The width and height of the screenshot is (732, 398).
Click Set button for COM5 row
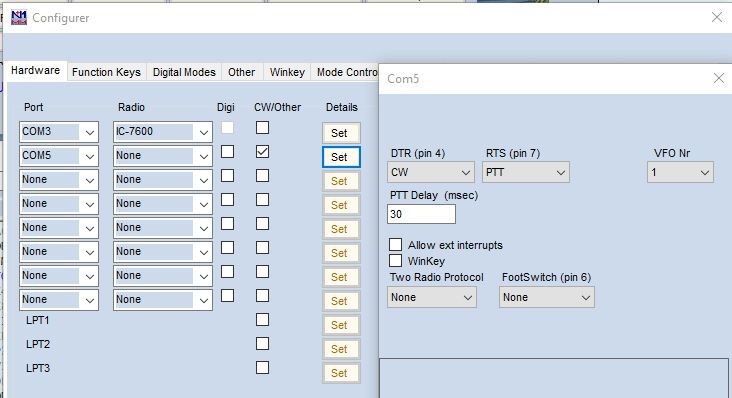pyautogui.click(x=341, y=157)
